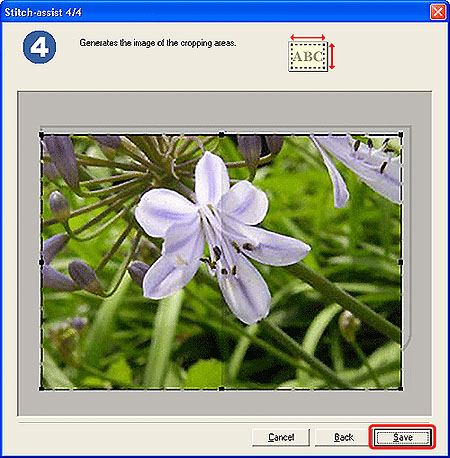Click the left-middle crop edge handle
The height and width of the screenshot is (458, 450).
pos(41,262)
